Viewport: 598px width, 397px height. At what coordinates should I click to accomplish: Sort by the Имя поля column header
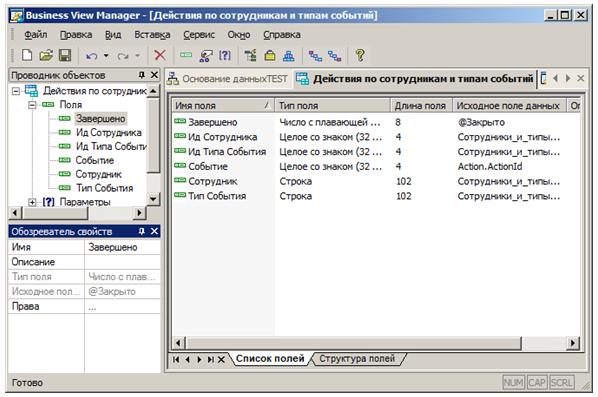[x=223, y=106]
